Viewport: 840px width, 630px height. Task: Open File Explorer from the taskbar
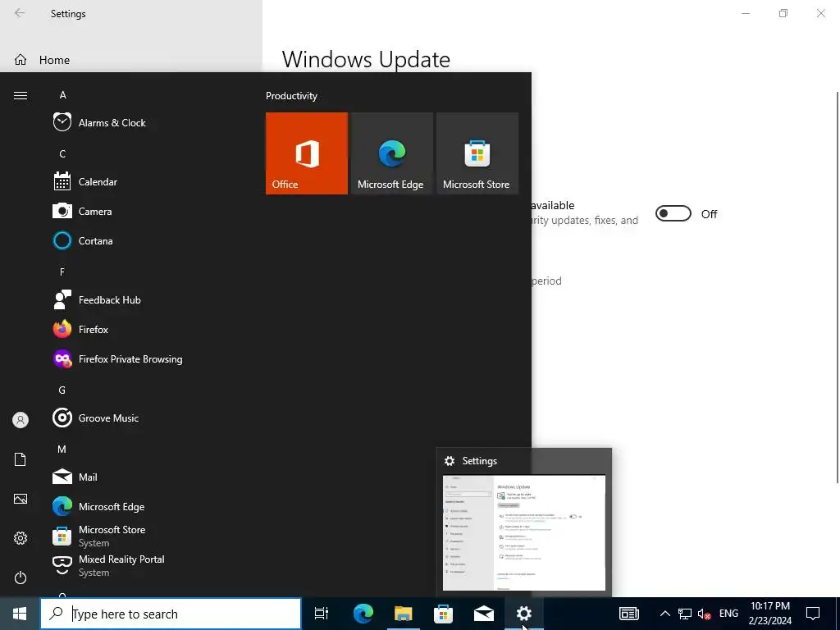click(404, 614)
